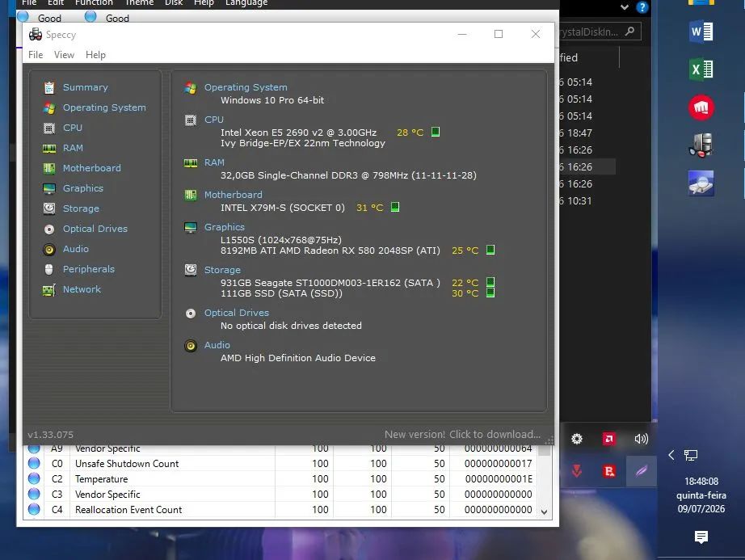Image resolution: width=745 pixels, height=560 pixels.
Task: Click the Motherboard heading link in summary
Action: click(x=234, y=195)
